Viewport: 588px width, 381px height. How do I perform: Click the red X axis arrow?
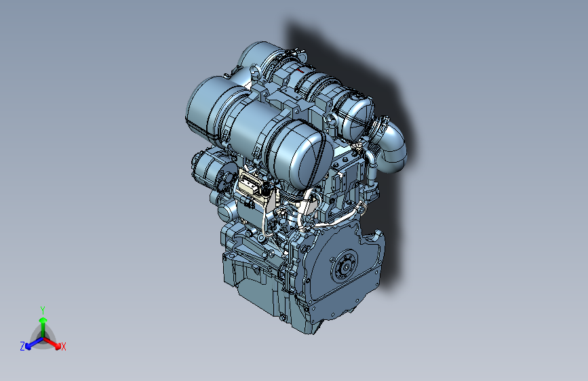53,343
